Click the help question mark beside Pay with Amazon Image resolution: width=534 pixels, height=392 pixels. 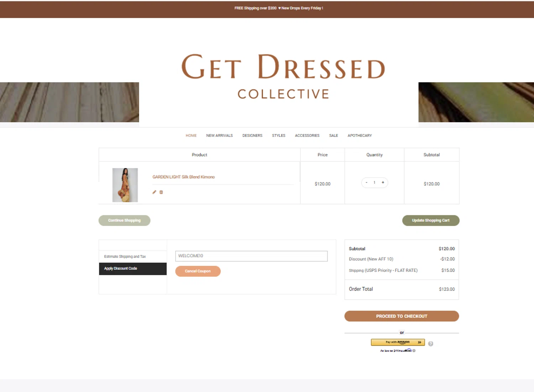[431, 344]
